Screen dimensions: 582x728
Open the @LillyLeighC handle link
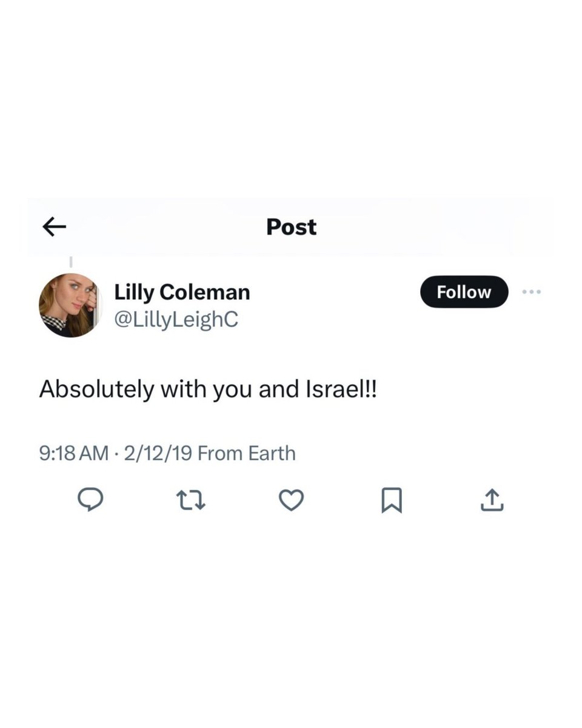(176, 318)
